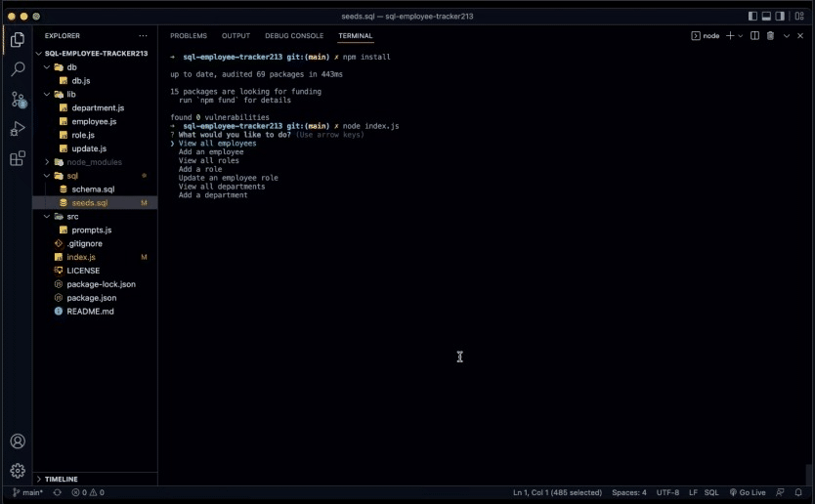The height and width of the screenshot is (504, 815).
Task: Click the notifications bell icon
Action: tap(798, 492)
